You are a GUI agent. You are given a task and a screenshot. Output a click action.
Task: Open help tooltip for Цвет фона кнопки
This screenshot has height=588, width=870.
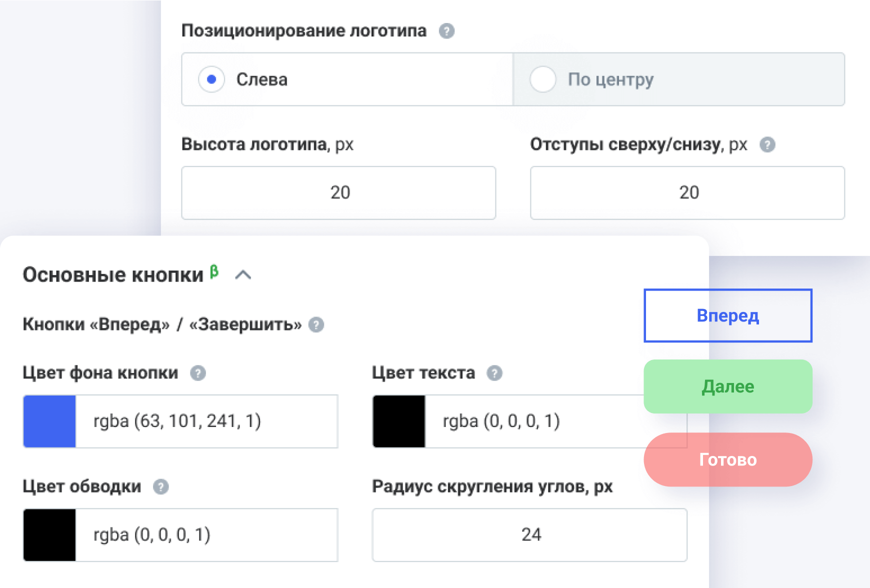pos(198,373)
